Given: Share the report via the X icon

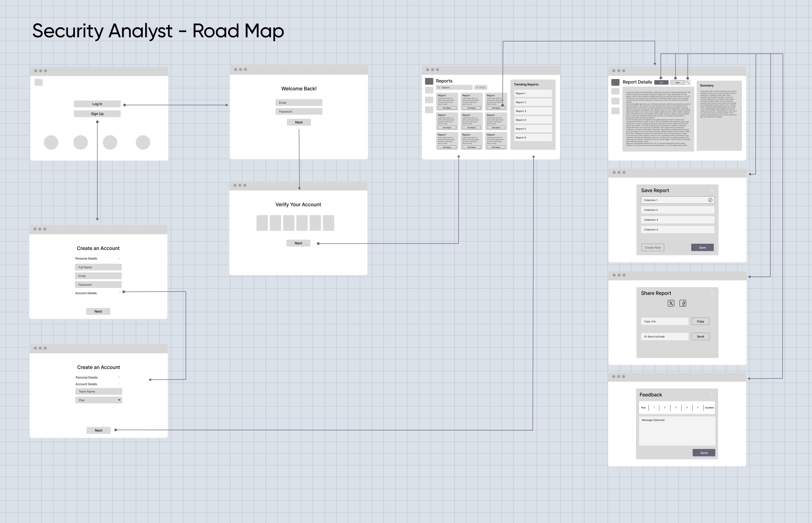Looking at the screenshot, I should 671,303.
